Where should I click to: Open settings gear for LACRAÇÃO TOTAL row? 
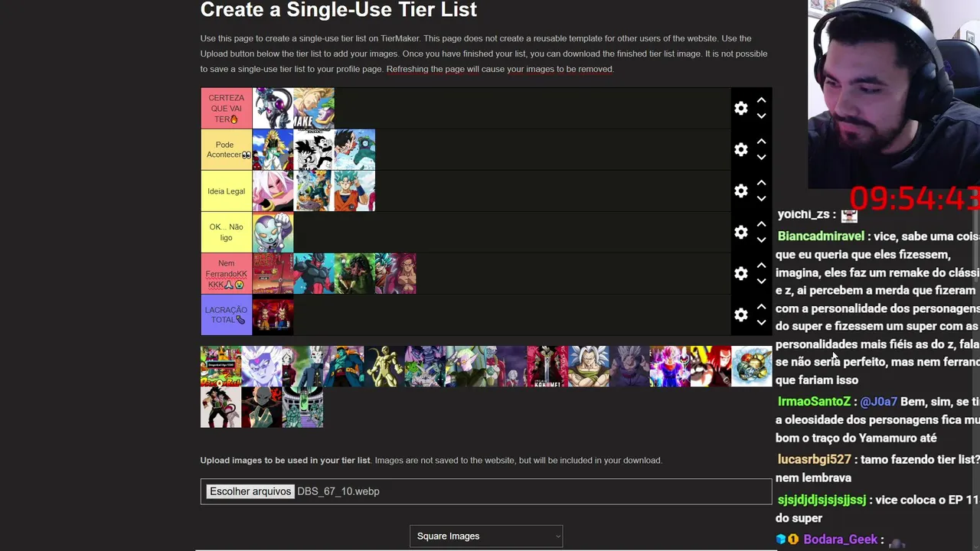coord(740,315)
